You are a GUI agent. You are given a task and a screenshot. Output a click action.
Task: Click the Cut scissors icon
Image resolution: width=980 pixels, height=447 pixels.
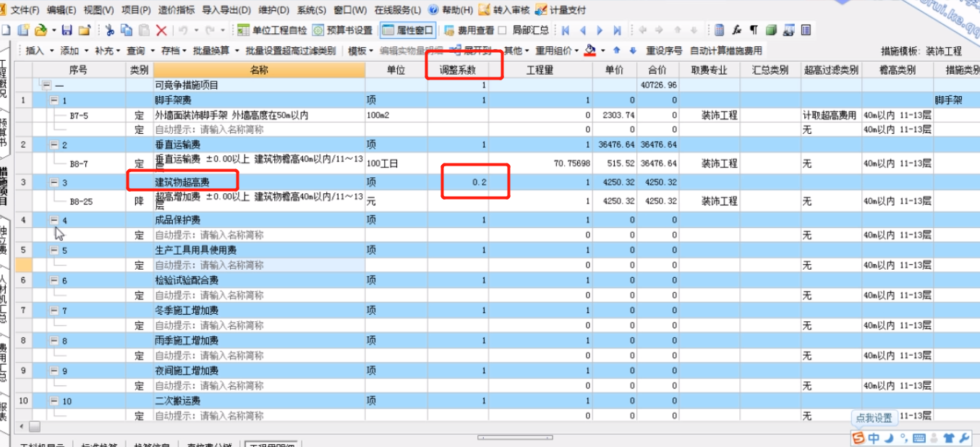tap(109, 30)
